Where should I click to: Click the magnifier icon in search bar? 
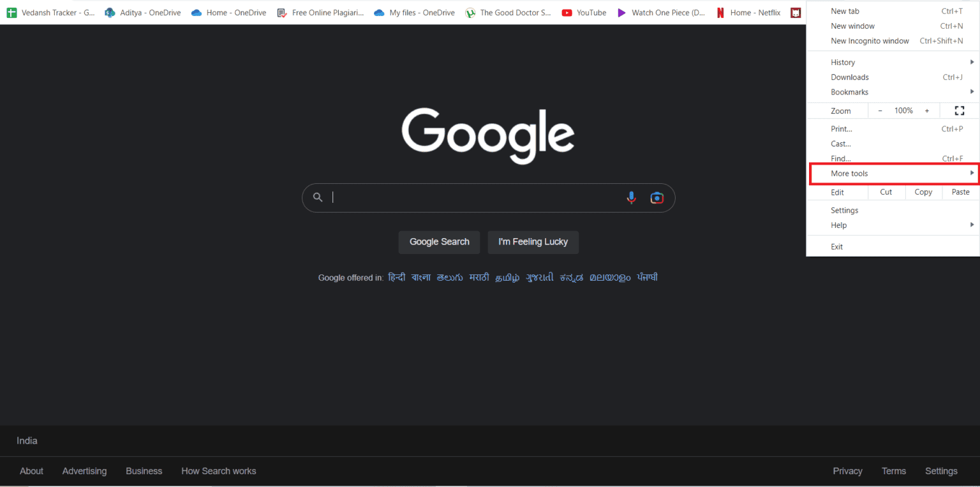click(x=317, y=197)
